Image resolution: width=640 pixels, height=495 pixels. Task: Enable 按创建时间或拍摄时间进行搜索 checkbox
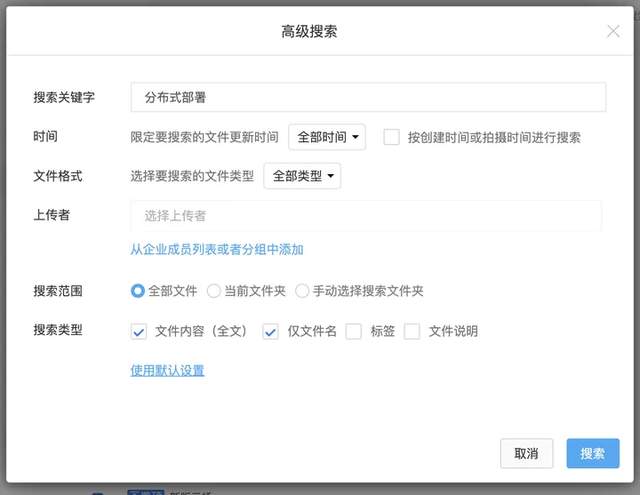tap(392, 137)
